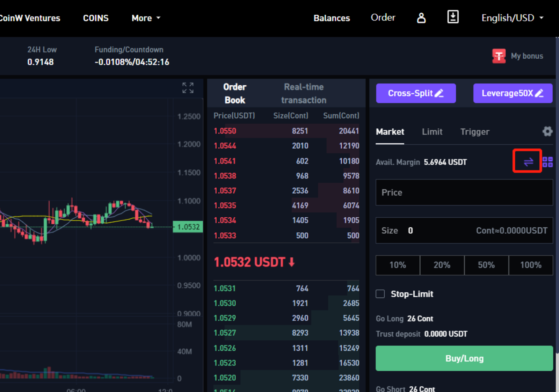Click the Funding/Countdown value

132,62
